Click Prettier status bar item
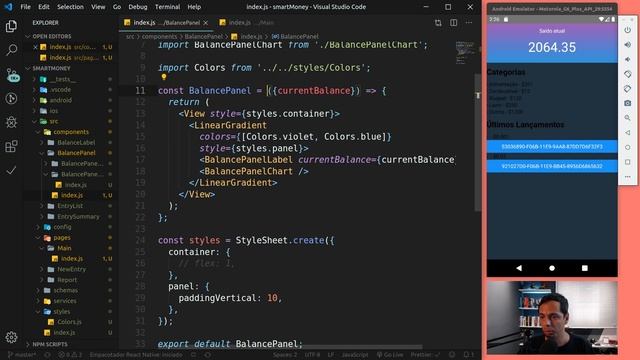Viewport: 640px width, 360px height. (424, 355)
